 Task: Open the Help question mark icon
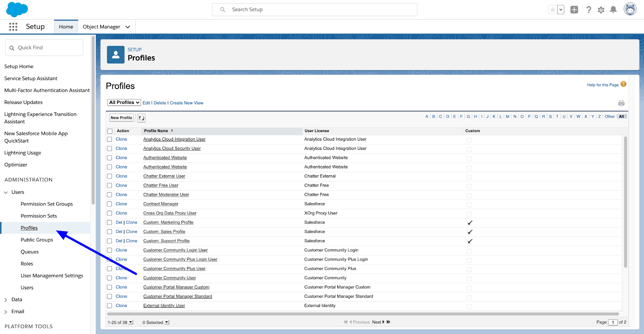pos(588,10)
